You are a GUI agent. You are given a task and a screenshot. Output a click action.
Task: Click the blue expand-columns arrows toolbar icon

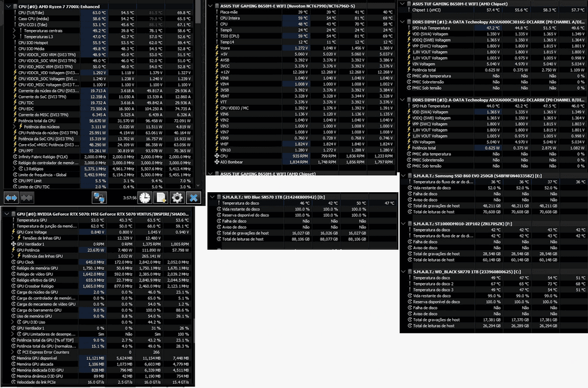[x=11, y=198]
